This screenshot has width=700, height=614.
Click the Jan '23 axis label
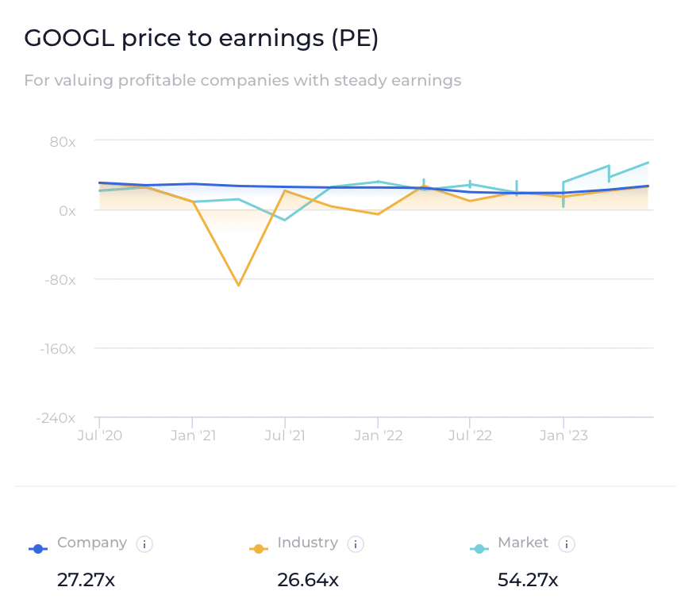[x=563, y=436]
